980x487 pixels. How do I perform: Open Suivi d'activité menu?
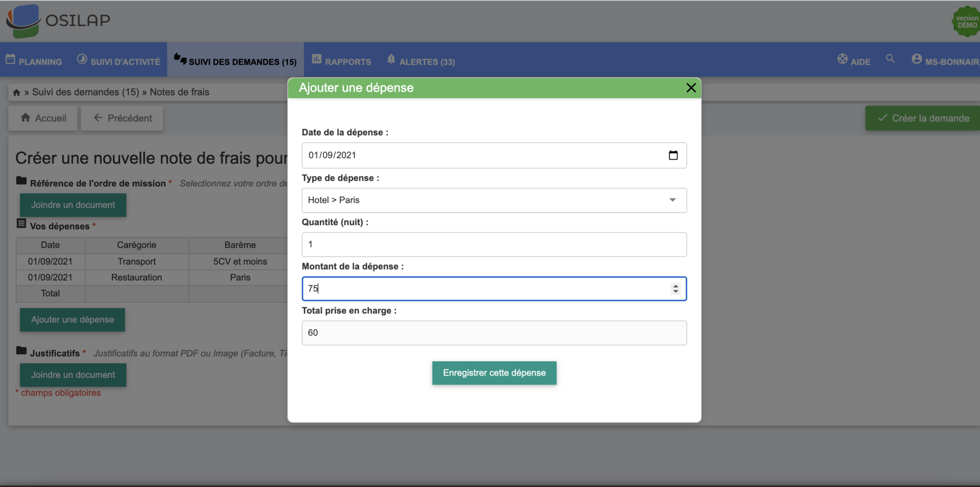click(x=119, y=60)
